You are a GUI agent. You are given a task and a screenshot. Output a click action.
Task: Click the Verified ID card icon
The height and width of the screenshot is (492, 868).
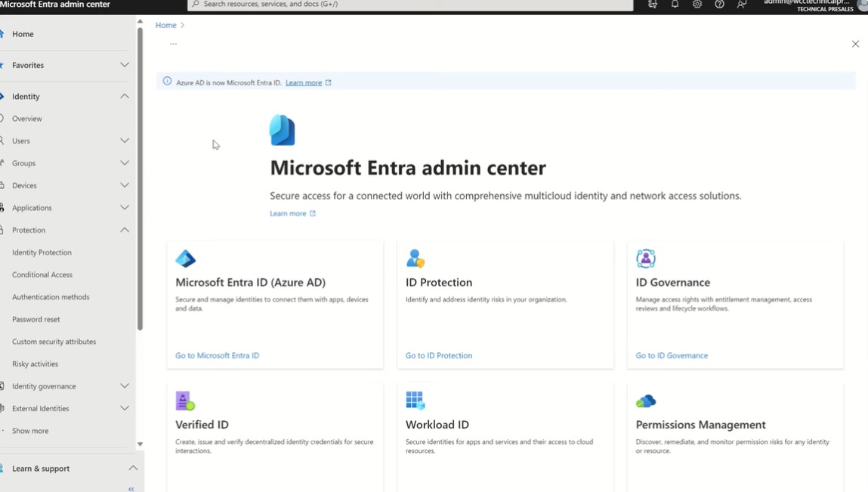pyautogui.click(x=185, y=401)
